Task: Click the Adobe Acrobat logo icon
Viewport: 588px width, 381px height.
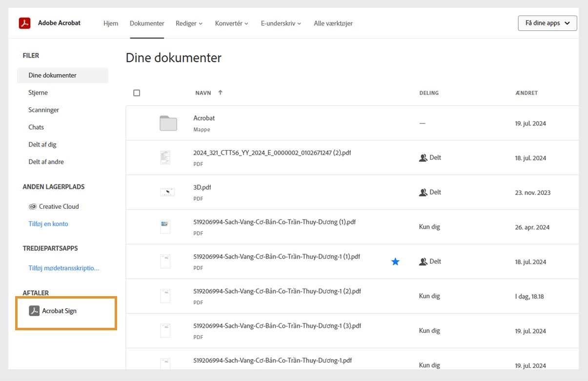Action: point(24,23)
